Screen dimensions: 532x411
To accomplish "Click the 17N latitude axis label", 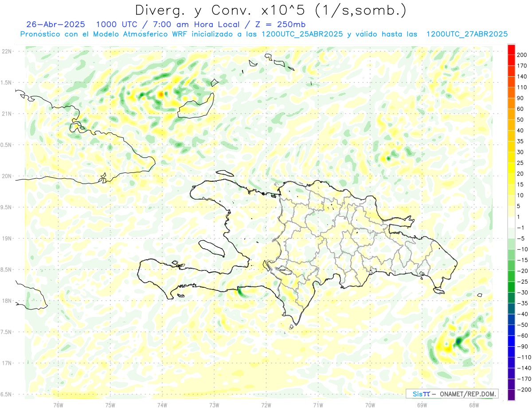I will pyautogui.click(x=7, y=363).
